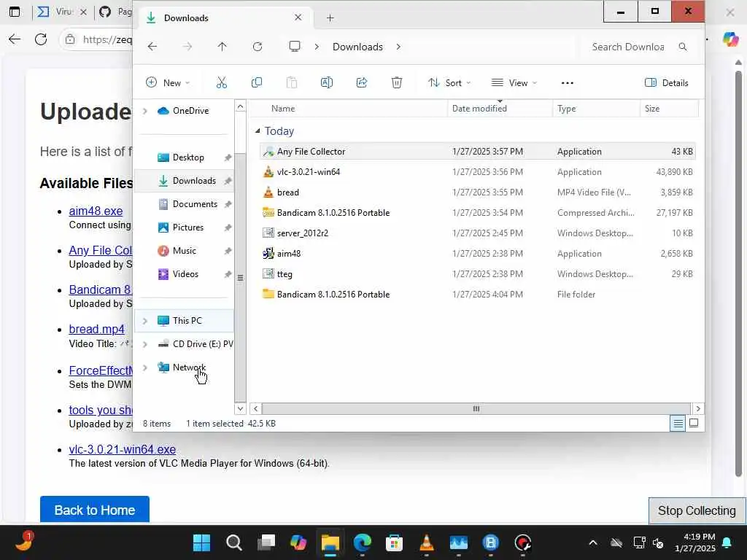Viewport: 747px width, 560px height.
Task: Open Microsoft Edge from taskbar
Action: (362, 542)
